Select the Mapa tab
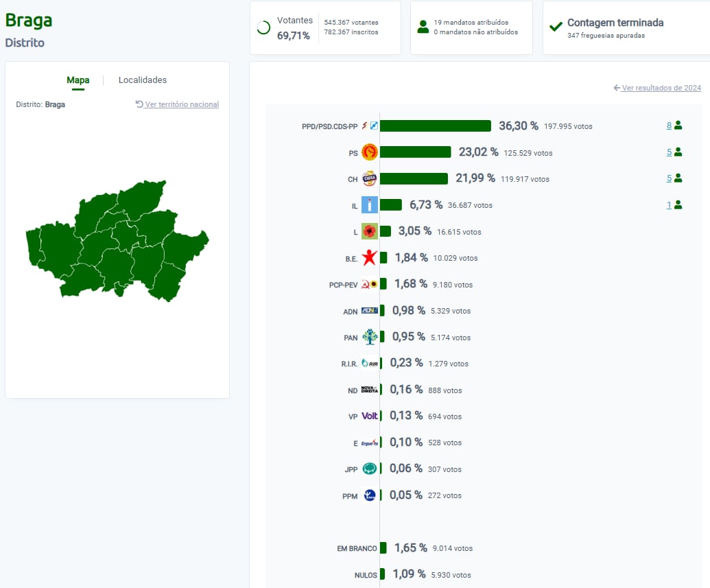Image resolution: width=710 pixels, height=588 pixels. click(x=78, y=80)
